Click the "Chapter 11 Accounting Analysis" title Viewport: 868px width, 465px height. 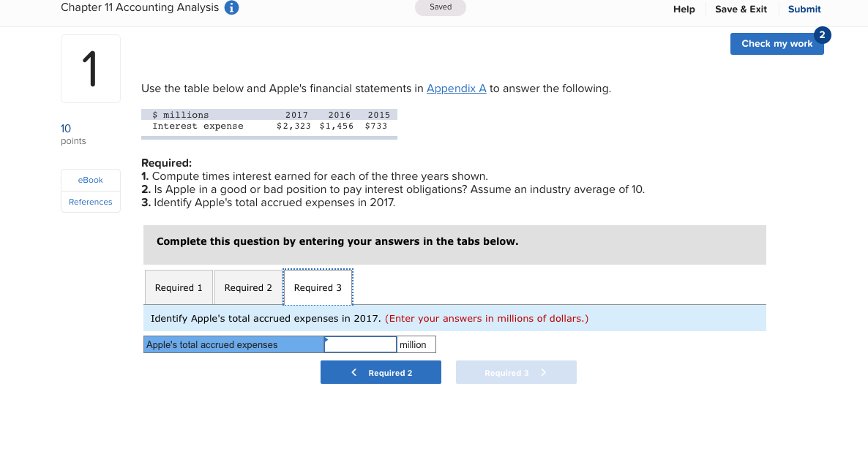(140, 8)
